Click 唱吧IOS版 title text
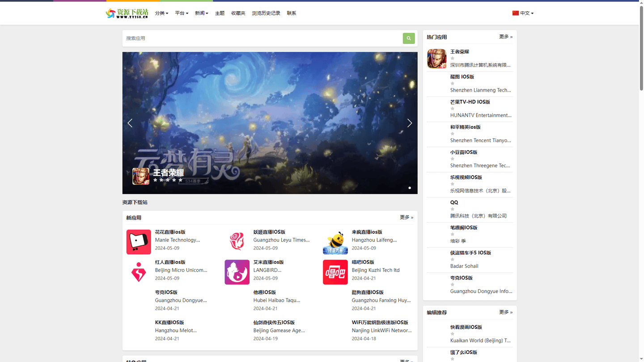Screen dimensions: 644x362 pyautogui.click(x=363, y=262)
